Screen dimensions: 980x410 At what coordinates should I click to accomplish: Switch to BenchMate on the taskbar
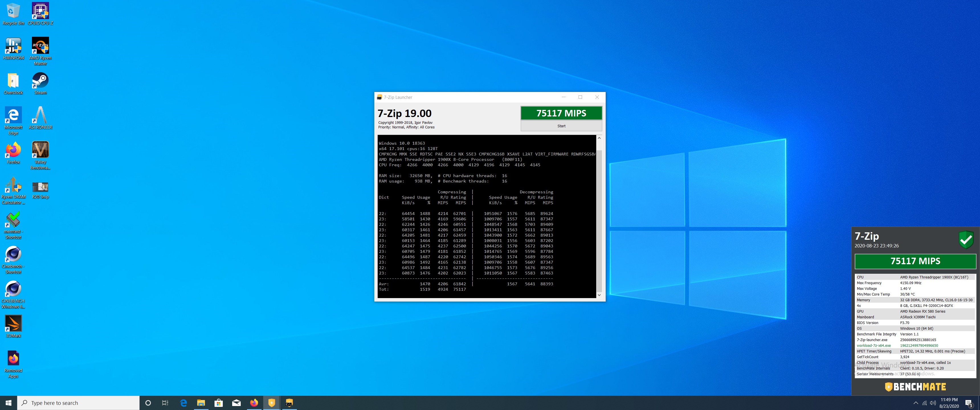click(271, 403)
